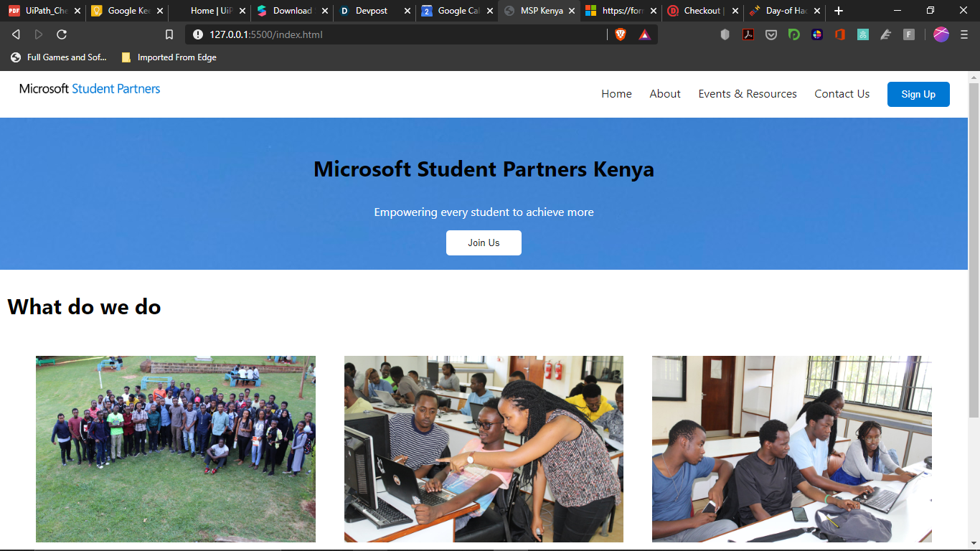
Task: Open the Microsoft Office extension
Action: click(840, 34)
